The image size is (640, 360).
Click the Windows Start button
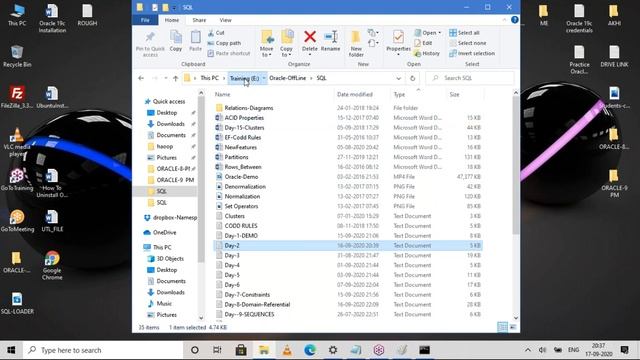click(x=11, y=350)
